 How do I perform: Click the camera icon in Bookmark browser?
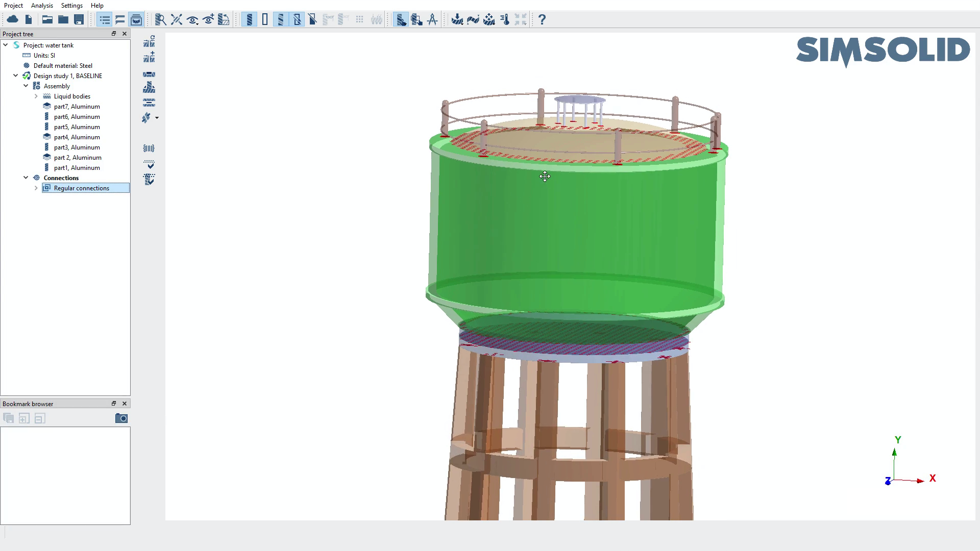tap(121, 418)
